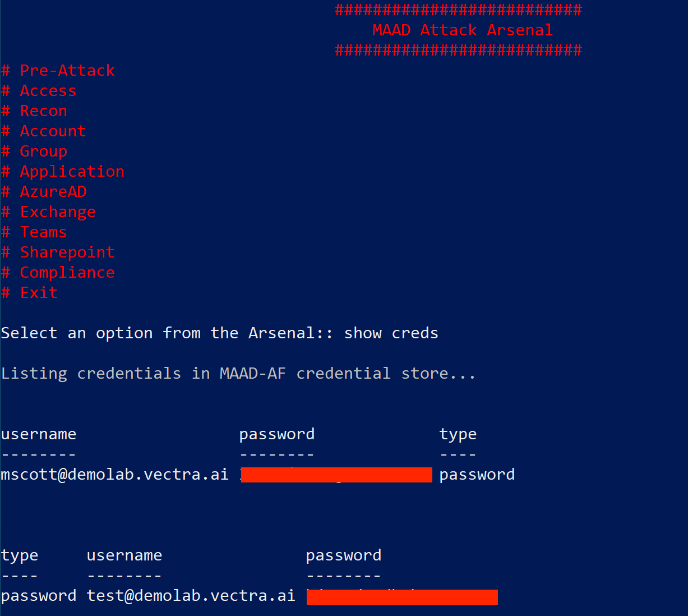The height and width of the screenshot is (616, 688).
Task: Select the Pre-Attack menu option
Action: click(67, 71)
